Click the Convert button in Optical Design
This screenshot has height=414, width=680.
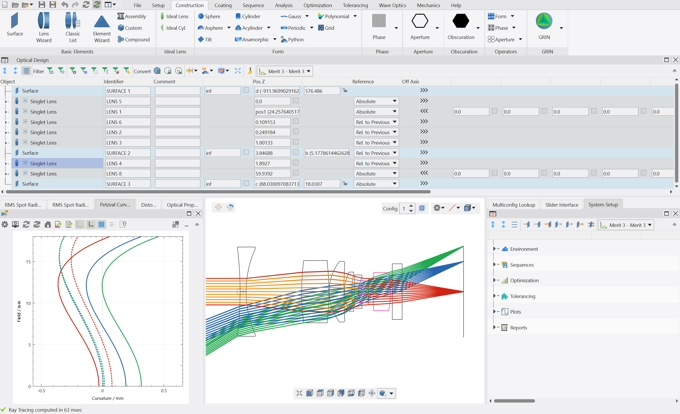point(142,71)
